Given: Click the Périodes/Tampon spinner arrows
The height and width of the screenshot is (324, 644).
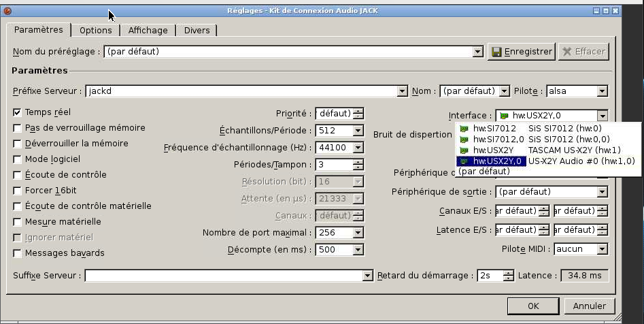Looking at the screenshot, I should click(x=358, y=165).
